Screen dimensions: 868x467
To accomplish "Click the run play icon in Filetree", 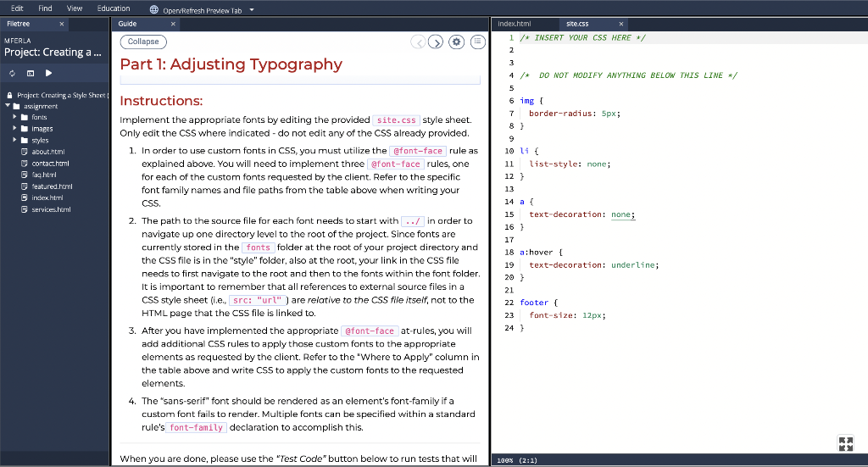I will point(48,73).
